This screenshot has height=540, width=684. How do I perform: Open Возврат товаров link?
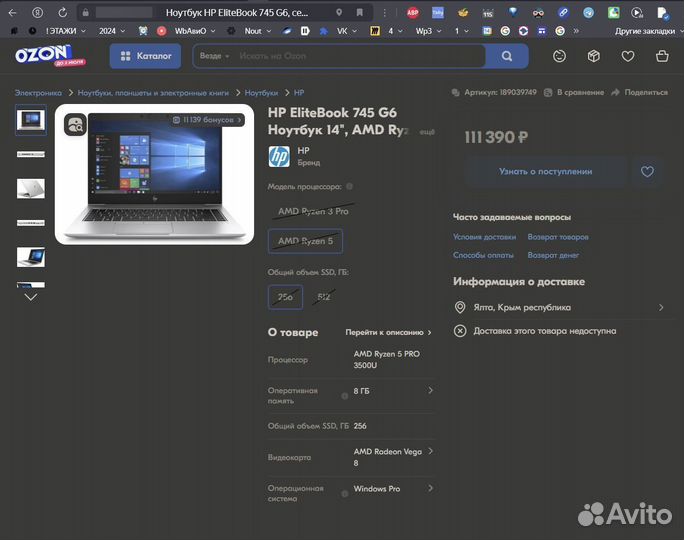click(558, 237)
